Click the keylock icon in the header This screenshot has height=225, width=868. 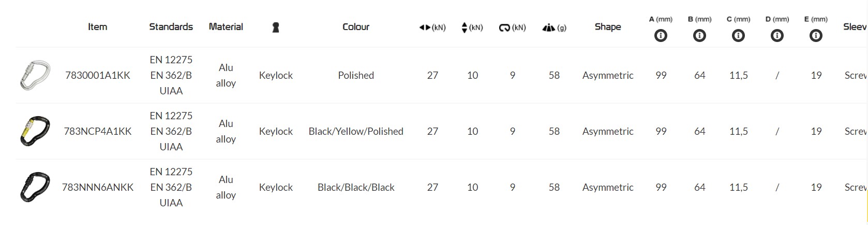[x=276, y=27]
